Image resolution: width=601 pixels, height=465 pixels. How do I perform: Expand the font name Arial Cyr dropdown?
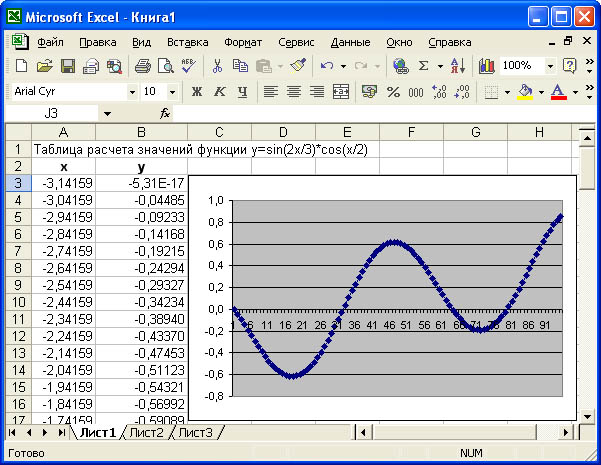(x=132, y=92)
